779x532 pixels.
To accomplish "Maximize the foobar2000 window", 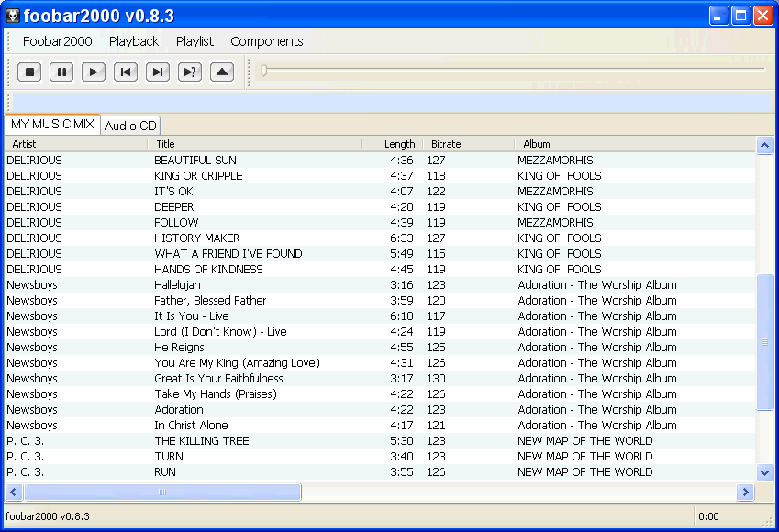I will tap(740, 16).
